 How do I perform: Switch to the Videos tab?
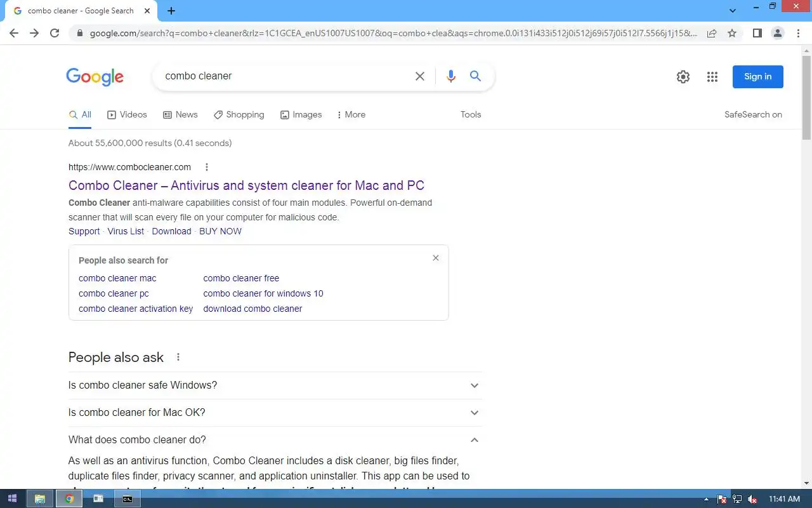click(127, 115)
